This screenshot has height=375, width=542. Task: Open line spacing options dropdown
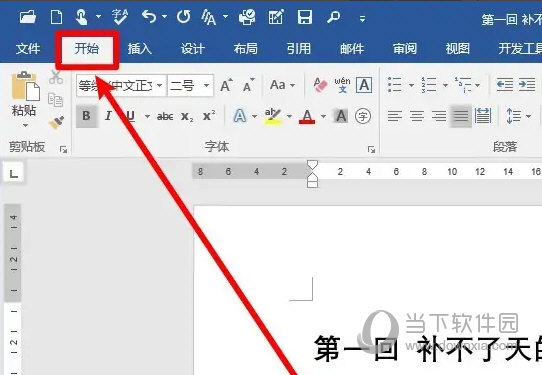pos(529,116)
